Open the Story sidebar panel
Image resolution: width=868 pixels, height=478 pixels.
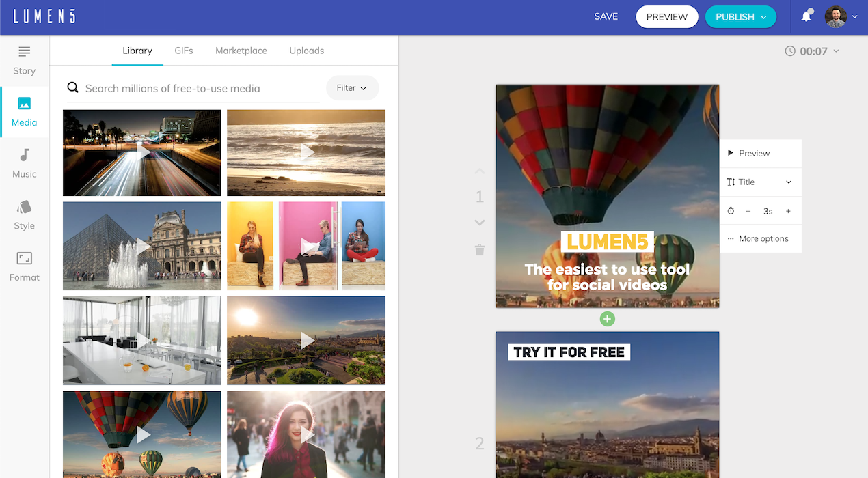click(24, 60)
